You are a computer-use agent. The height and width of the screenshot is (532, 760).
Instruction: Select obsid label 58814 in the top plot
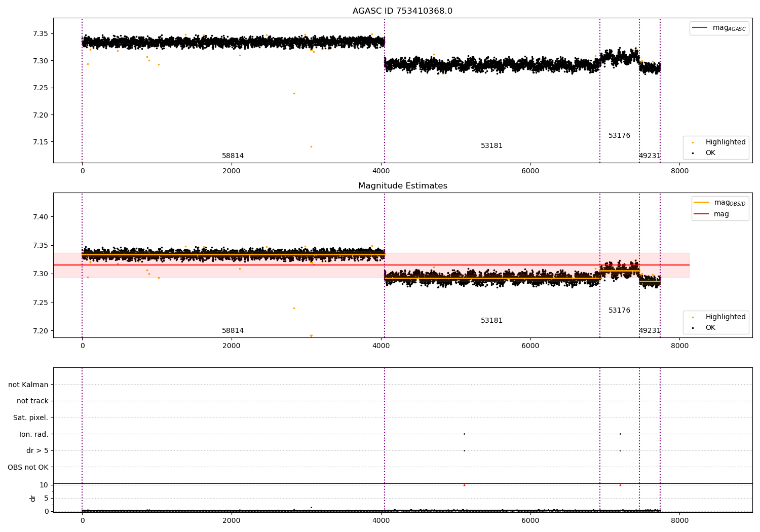pyautogui.click(x=233, y=156)
